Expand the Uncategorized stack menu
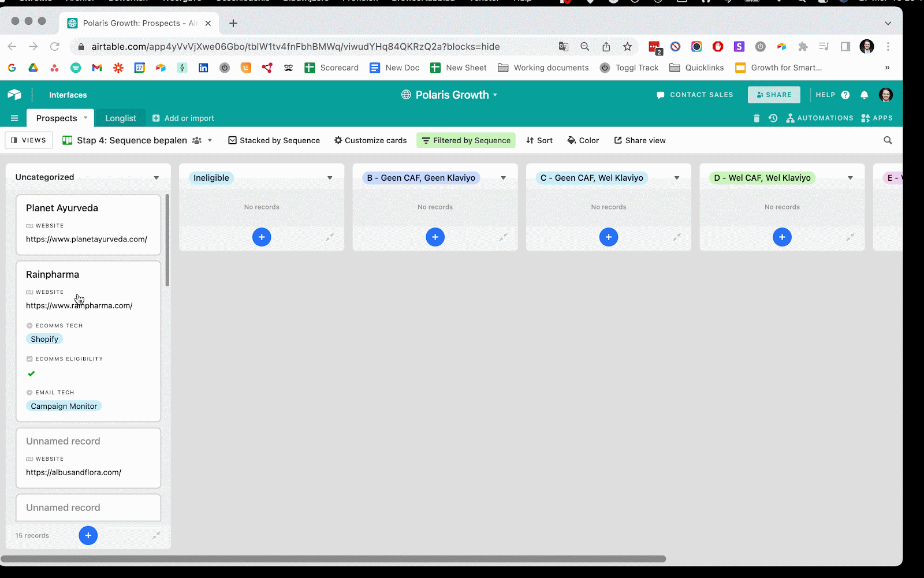This screenshot has height=578, width=924. click(156, 178)
